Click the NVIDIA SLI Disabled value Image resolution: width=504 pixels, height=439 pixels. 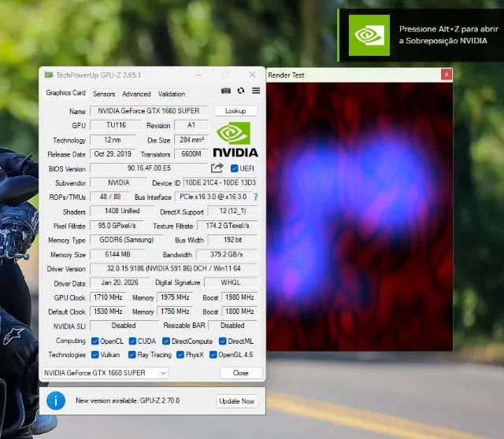(x=124, y=326)
